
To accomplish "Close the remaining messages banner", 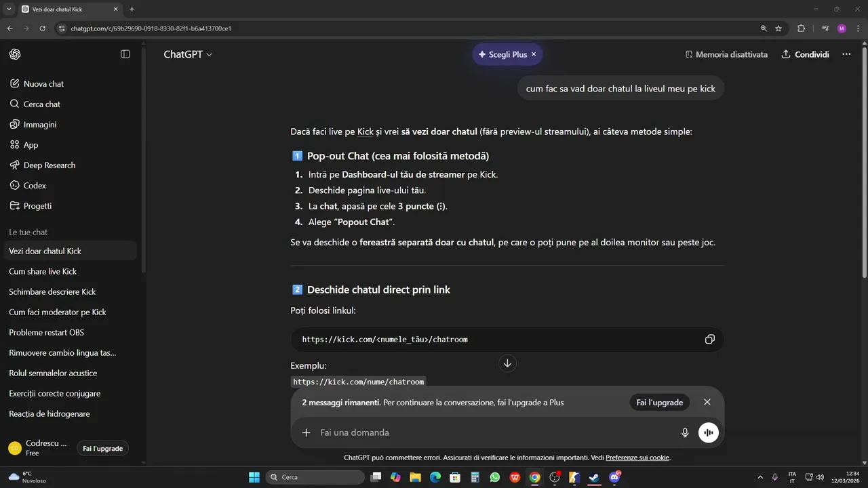I will pos(707,402).
